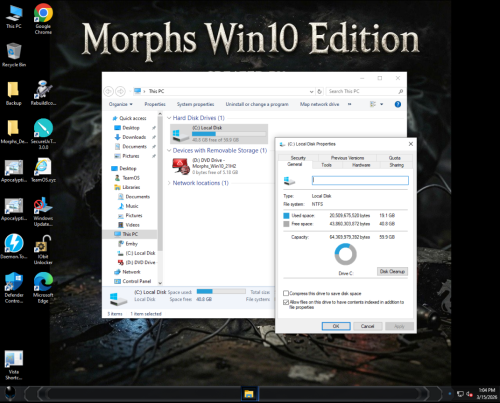Show more toolbar commands chevron
The height and width of the screenshot is (403, 500).
pyautogui.click(x=349, y=104)
